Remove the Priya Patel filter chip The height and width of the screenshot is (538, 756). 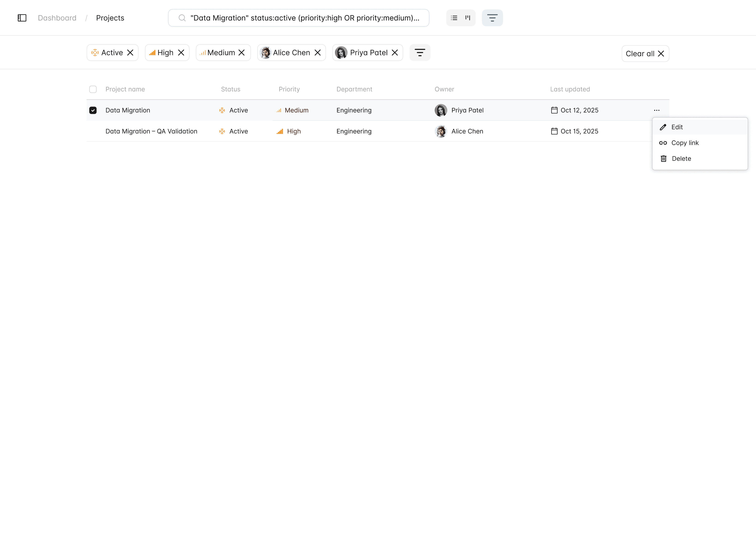tap(395, 53)
